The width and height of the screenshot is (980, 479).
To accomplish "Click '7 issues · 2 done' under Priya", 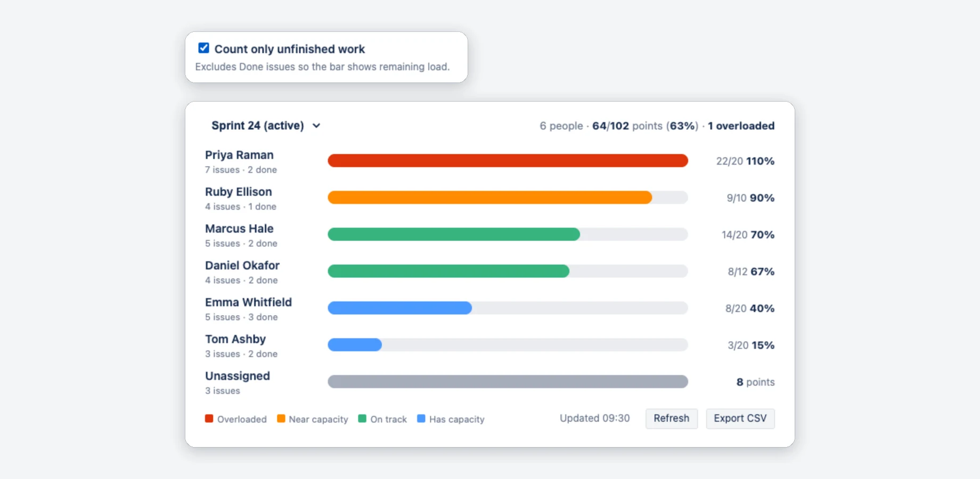I will 241,170.
